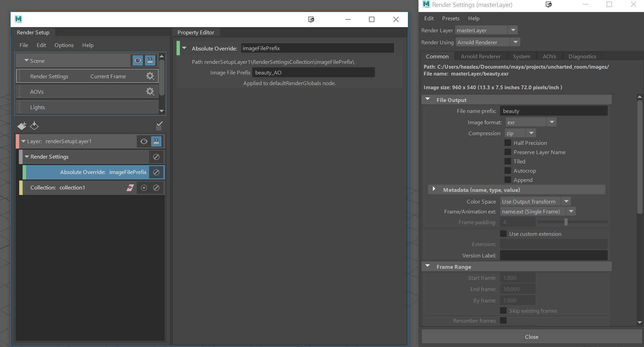Import a render setup file
Image resolution: width=644 pixels, height=347 pixels.
(x=34, y=126)
